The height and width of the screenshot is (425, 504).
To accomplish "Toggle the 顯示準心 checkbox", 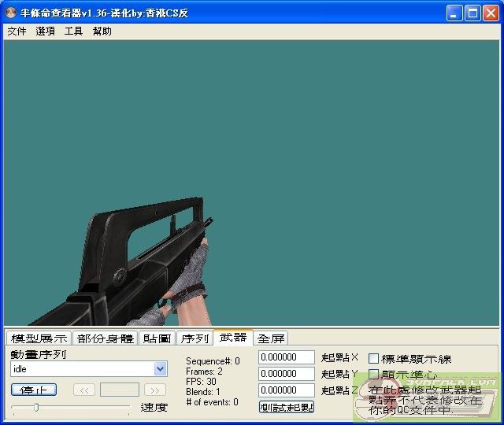I will coord(374,375).
